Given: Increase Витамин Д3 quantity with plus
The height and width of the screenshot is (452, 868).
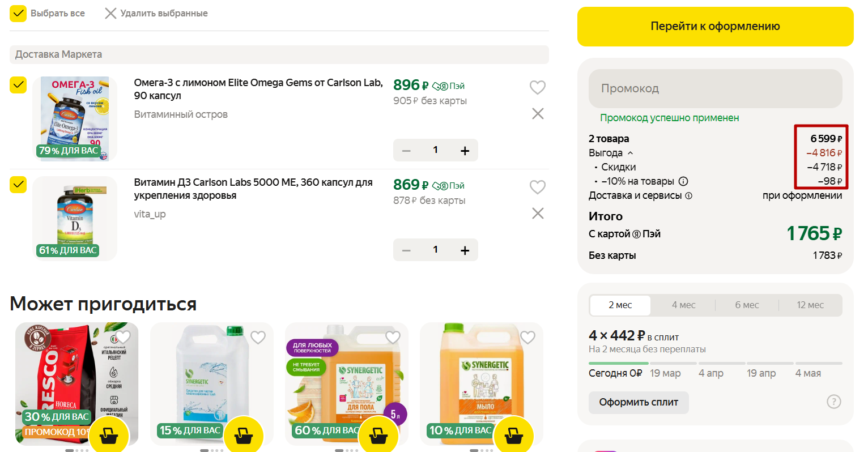Looking at the screenshot, I should (465, 250).
